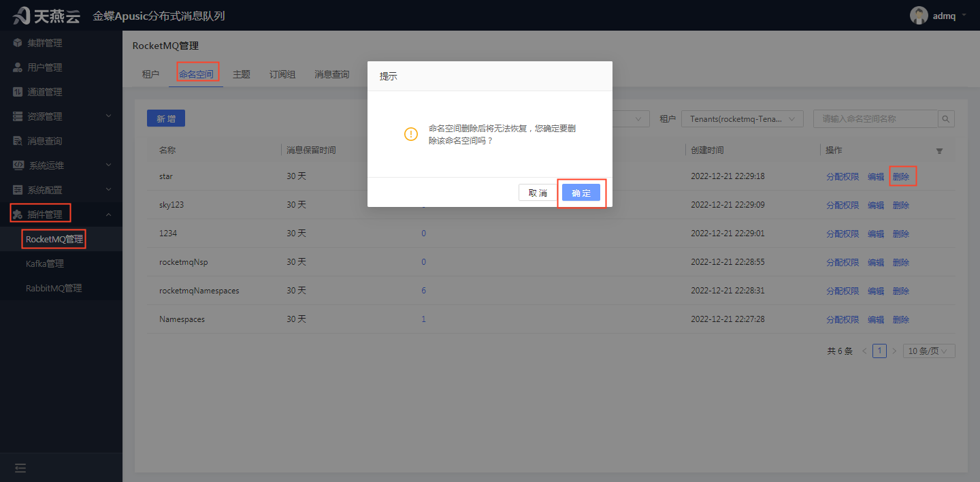Click topic count 0 for 1234 row
The image size is (980, 482).
(x=423, y=234)
